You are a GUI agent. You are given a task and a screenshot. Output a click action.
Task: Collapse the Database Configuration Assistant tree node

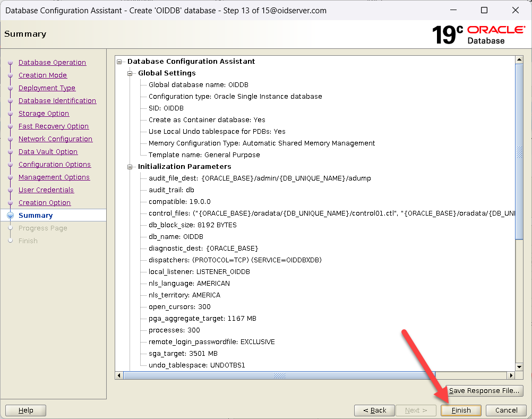point(119,62)
